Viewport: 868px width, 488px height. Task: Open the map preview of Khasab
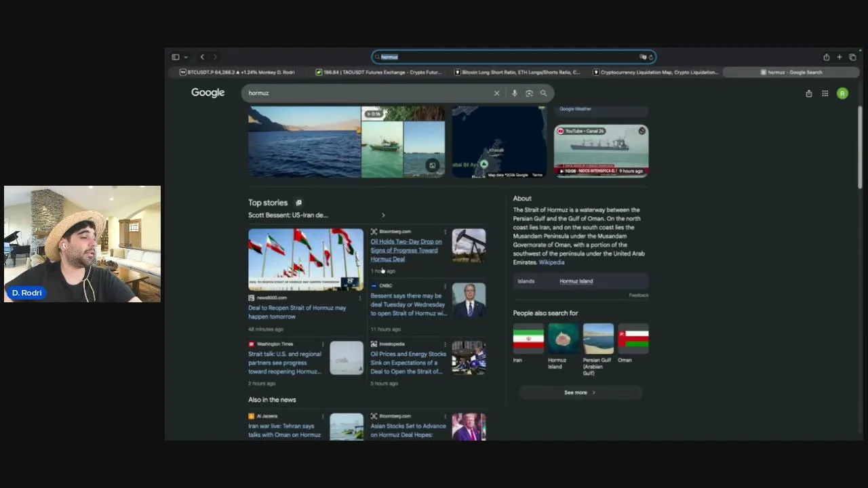pos(499,142)
